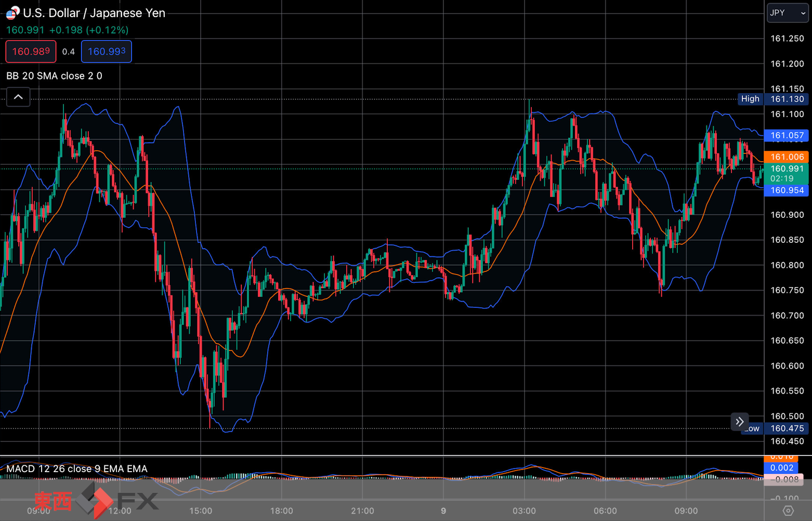Click the 18:00 time axis label
The height and width of the screenshot is (521, 812).
tap(281, 511)
